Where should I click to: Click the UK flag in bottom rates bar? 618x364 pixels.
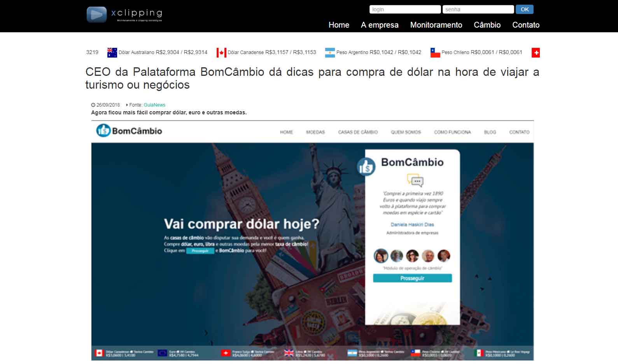point(289,353)
